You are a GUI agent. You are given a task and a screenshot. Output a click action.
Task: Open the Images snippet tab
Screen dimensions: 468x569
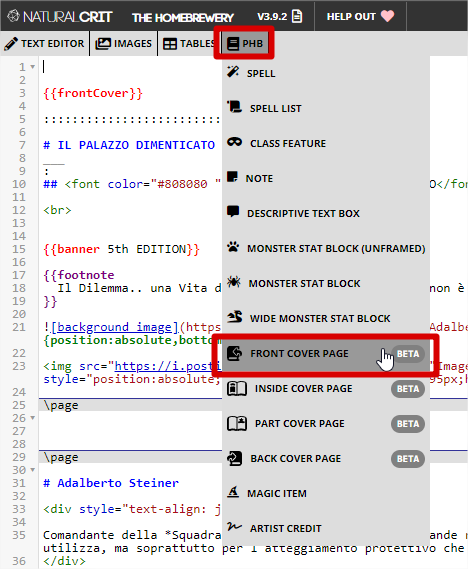tap(123, 44)
